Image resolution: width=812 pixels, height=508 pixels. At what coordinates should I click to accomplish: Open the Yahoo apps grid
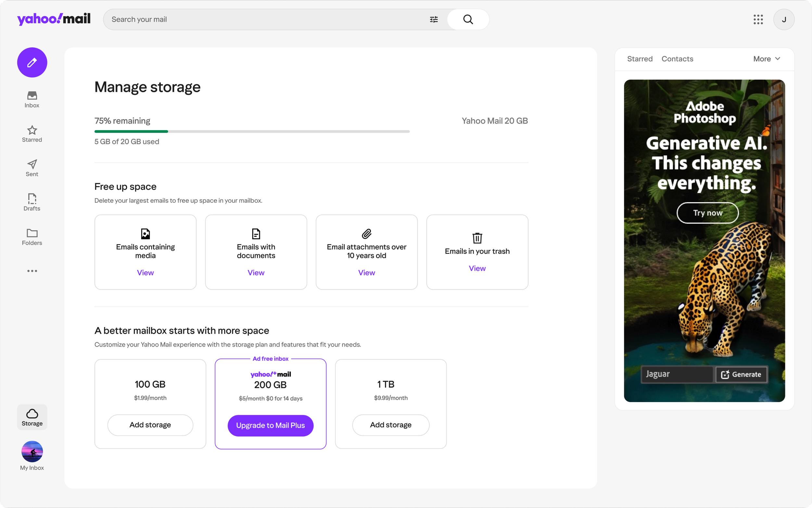click(x=758, y=20)
